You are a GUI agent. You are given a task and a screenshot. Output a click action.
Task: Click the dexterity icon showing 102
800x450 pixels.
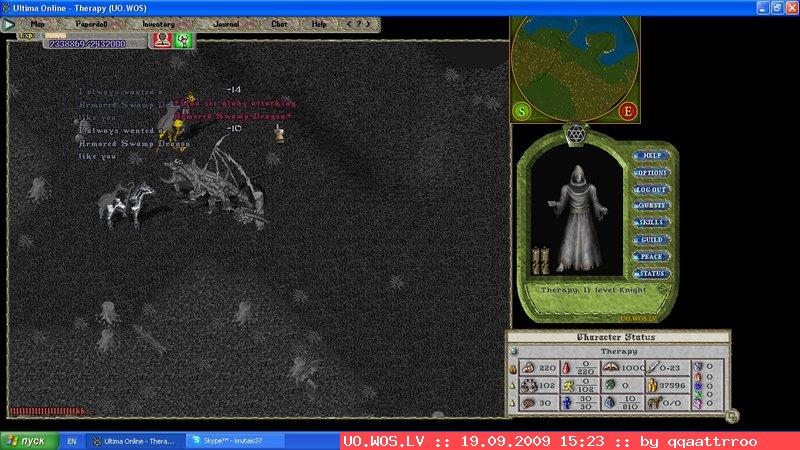point(529,385)
